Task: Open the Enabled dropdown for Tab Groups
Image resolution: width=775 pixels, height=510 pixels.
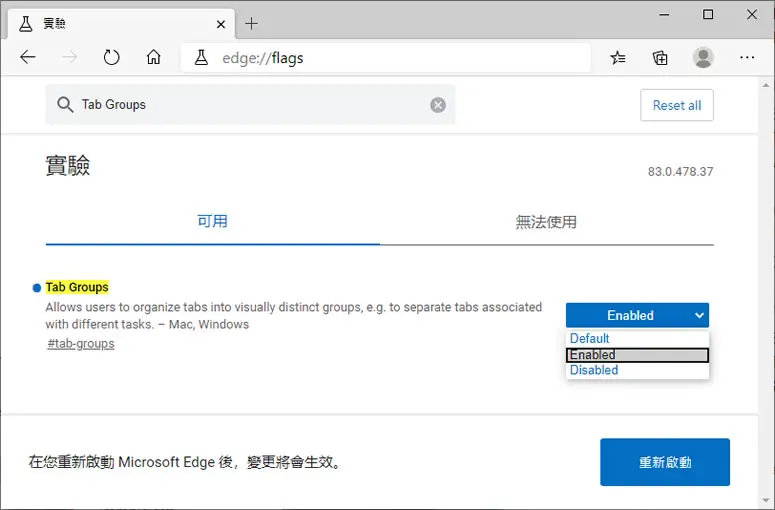Action: pyautogui.click(x=637, y=315)
